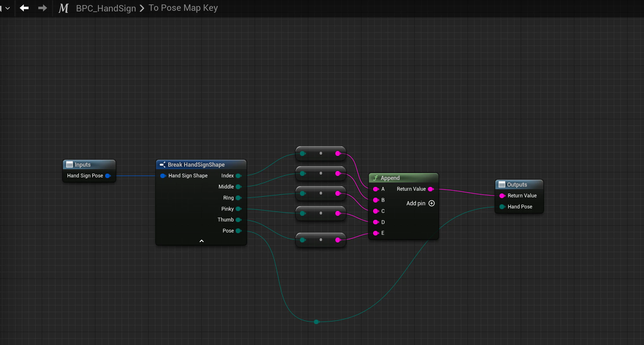Select the Inputs node header
Image resolution: width=644 pixels, height=345 pixels.
tap(89, 165)
